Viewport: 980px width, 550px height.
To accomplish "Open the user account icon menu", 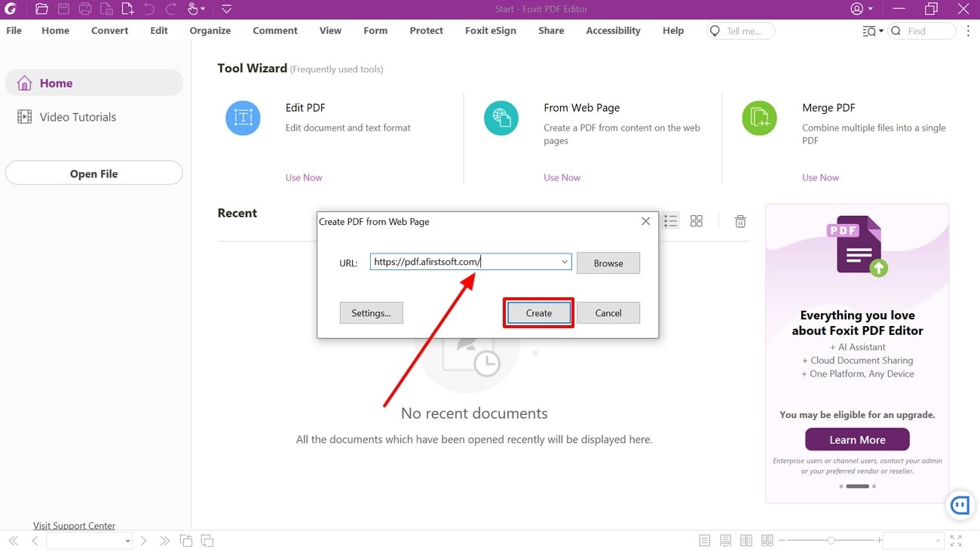I will click(x=861, y=9).
